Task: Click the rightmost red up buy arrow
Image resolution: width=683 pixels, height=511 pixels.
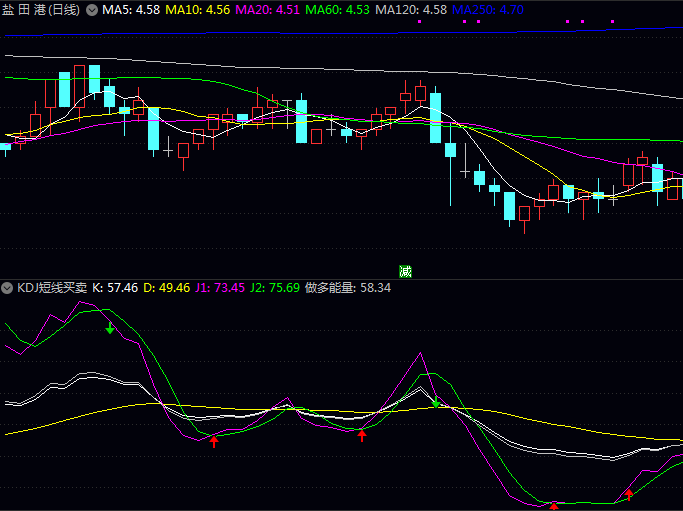Action: point(629,492)
